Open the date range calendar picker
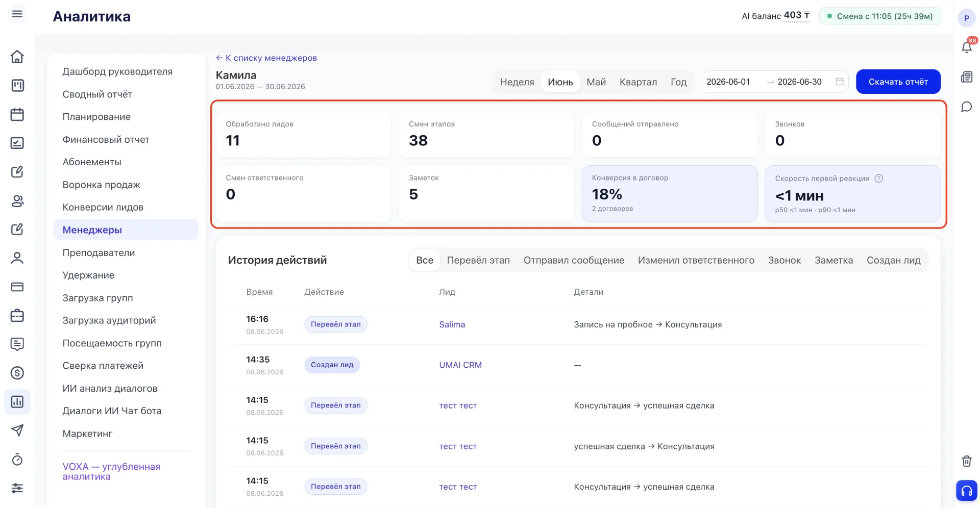This screenshot has width=980, height=508. click(x=840, y=82)
